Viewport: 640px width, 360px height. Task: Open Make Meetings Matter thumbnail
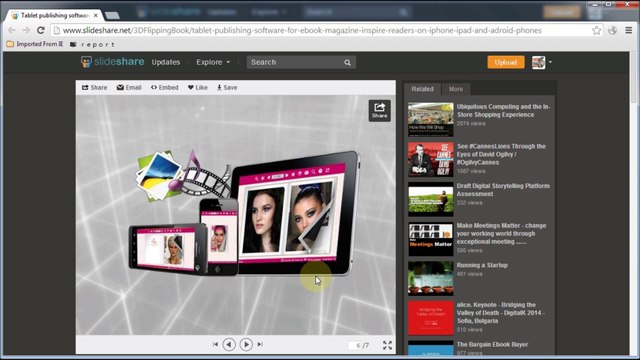pos(431,239)
